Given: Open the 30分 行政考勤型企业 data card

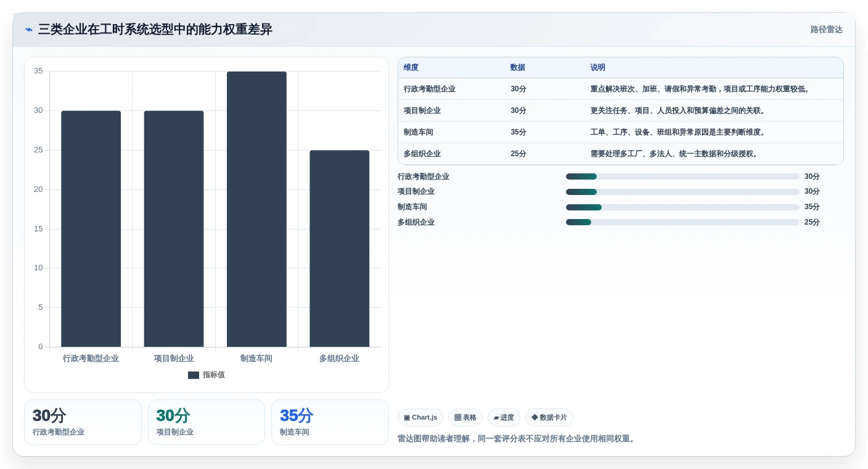Looking at the screenshot, I should click(83, 422).
